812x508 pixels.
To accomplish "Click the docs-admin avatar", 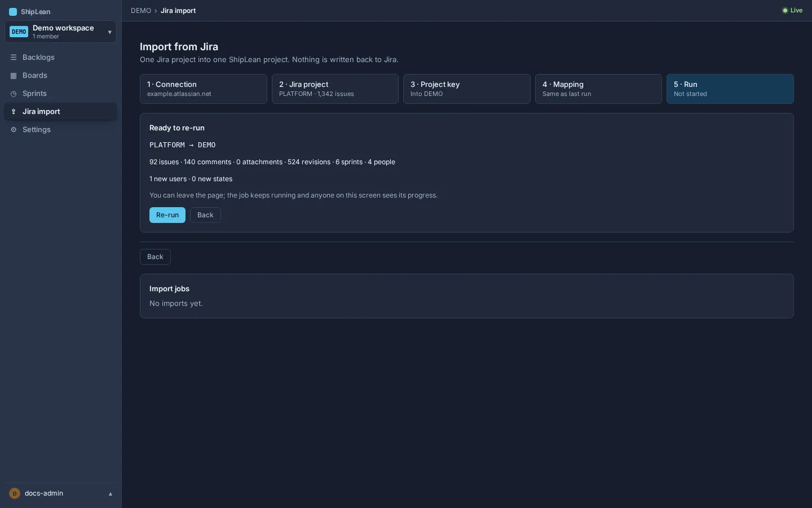I will [x=15, y=493].
